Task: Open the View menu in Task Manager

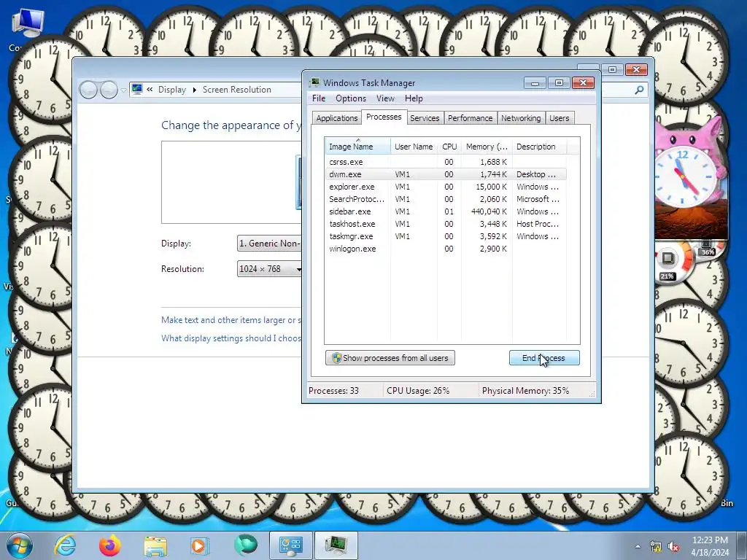Action: 385,98
